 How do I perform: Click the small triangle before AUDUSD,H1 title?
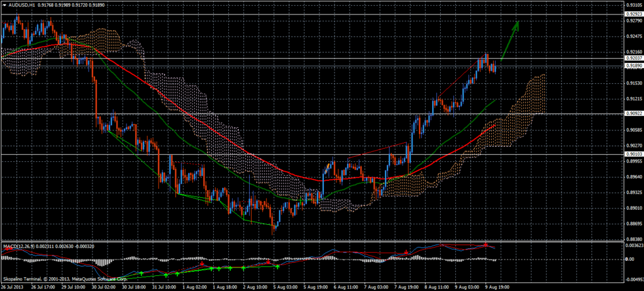point(4,6)
